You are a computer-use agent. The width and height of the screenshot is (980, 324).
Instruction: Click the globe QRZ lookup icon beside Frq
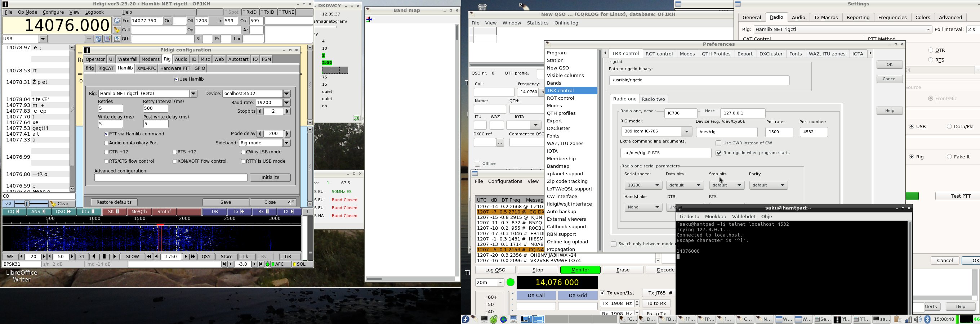(x=117, y=21)
